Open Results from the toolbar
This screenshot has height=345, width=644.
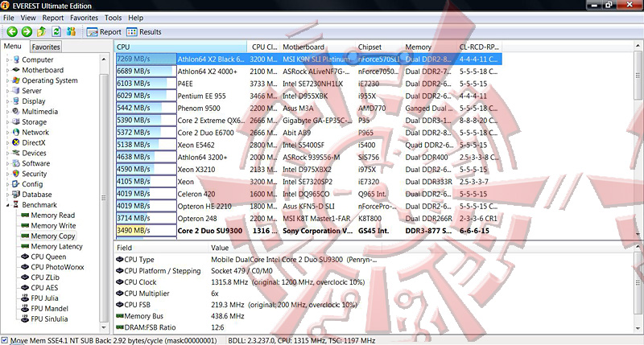click(144, 32)
